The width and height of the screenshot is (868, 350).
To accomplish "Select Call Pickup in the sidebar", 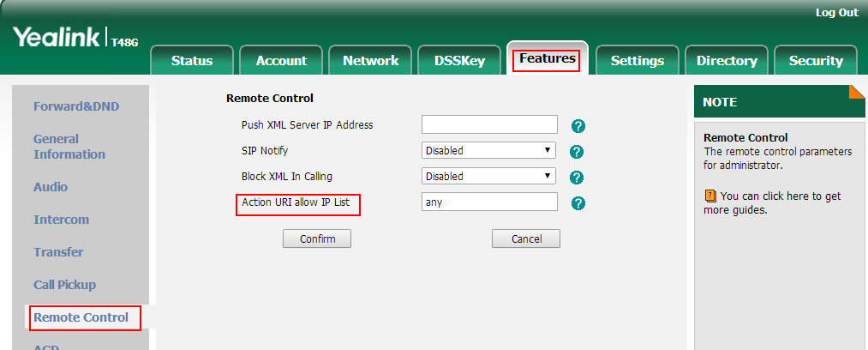I will tap(65, 285).
